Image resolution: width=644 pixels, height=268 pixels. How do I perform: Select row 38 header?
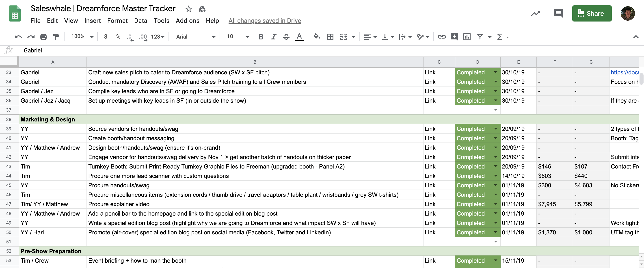click(x=9, y=119)
